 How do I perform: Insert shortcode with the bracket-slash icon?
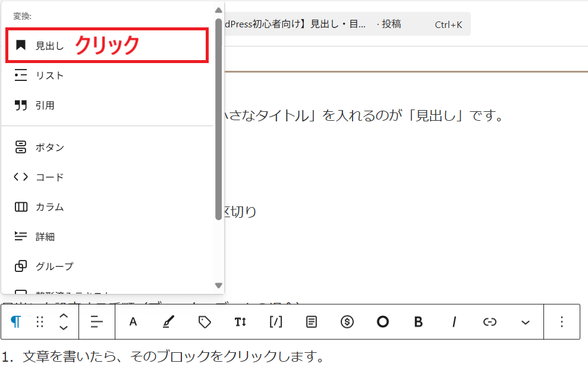pos(276,322)
